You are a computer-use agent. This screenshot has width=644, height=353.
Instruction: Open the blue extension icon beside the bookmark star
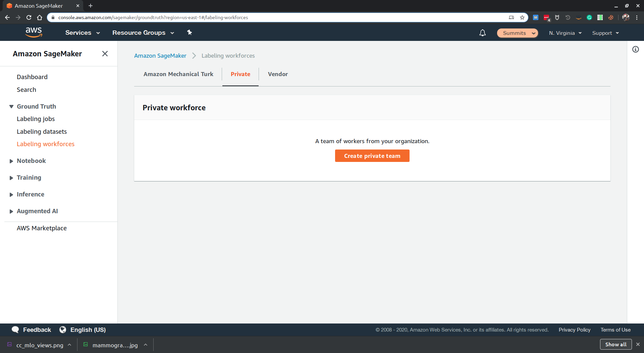click(536, 17)
